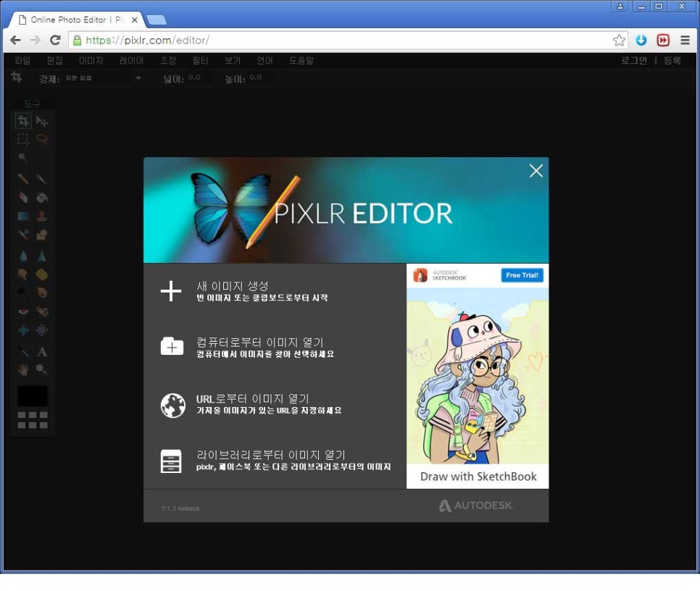The width and height of the screenshot is (700, 591).
Task: Open the 레이어 menu
Action: click(132, 61)
